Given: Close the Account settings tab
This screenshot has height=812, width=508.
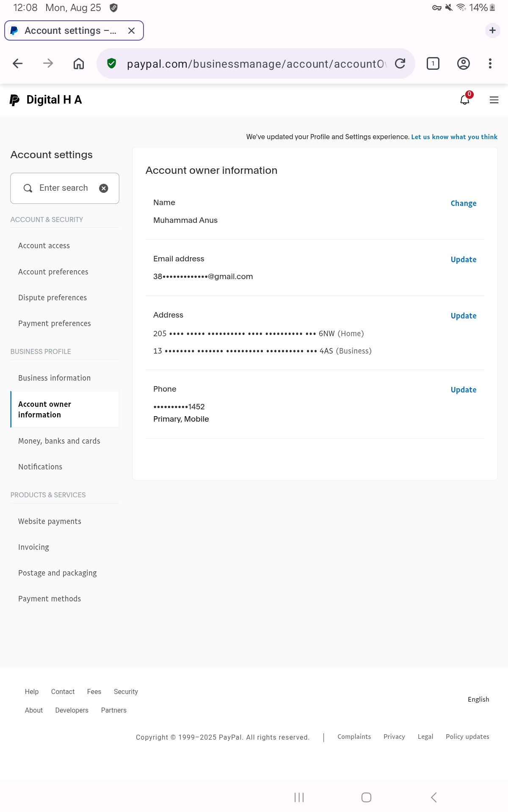Looking at the screenshot, I should pyautogui.click(x=131, y=30).
